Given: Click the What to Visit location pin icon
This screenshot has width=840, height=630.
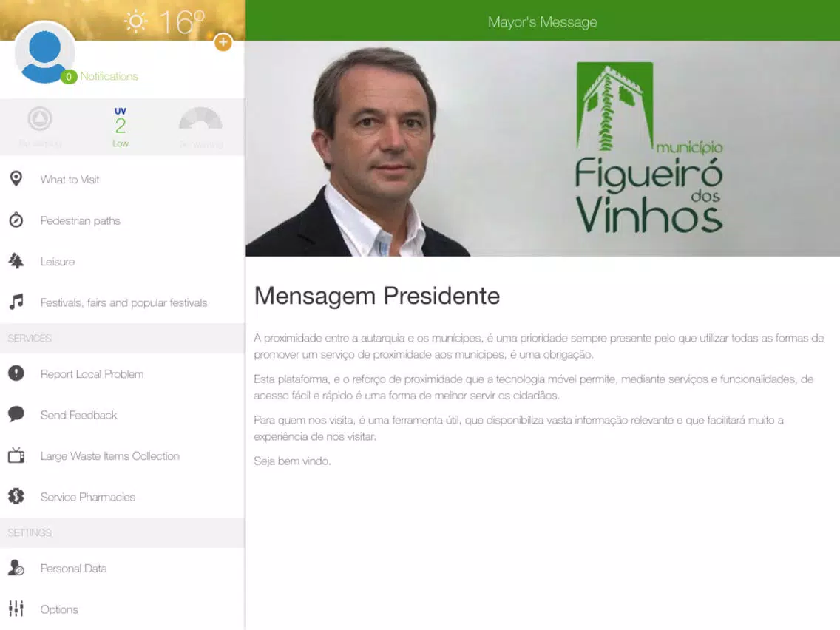Looking at the screenshot, I should click(16, 179).
